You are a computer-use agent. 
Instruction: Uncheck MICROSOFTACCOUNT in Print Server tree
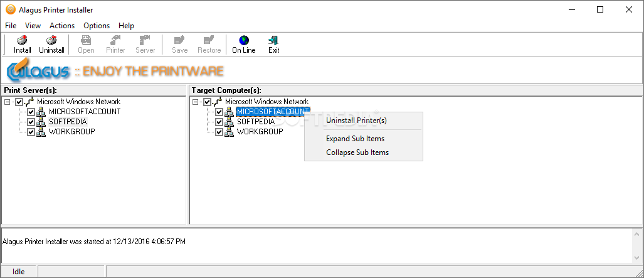point(31,112)
